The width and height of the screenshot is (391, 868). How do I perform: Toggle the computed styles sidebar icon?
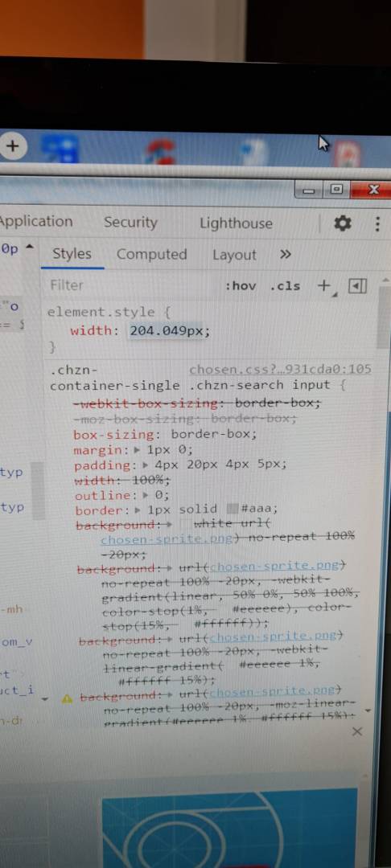pyautogui.click(x=357, y=286)
